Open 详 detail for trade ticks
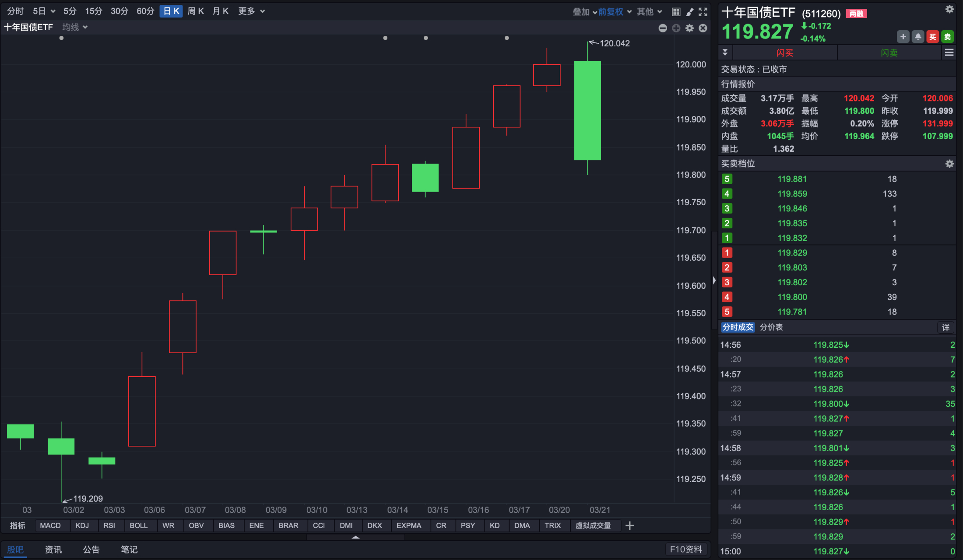Image resolution: width=963 pixels, height=560 pixels. pos(945,327)
